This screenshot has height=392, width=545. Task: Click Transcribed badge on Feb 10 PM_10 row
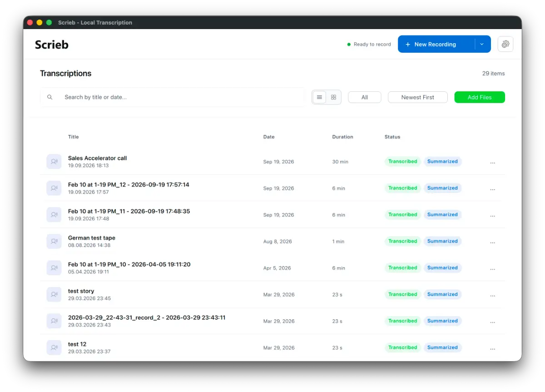pyautogui.click(x=402, y=268)
